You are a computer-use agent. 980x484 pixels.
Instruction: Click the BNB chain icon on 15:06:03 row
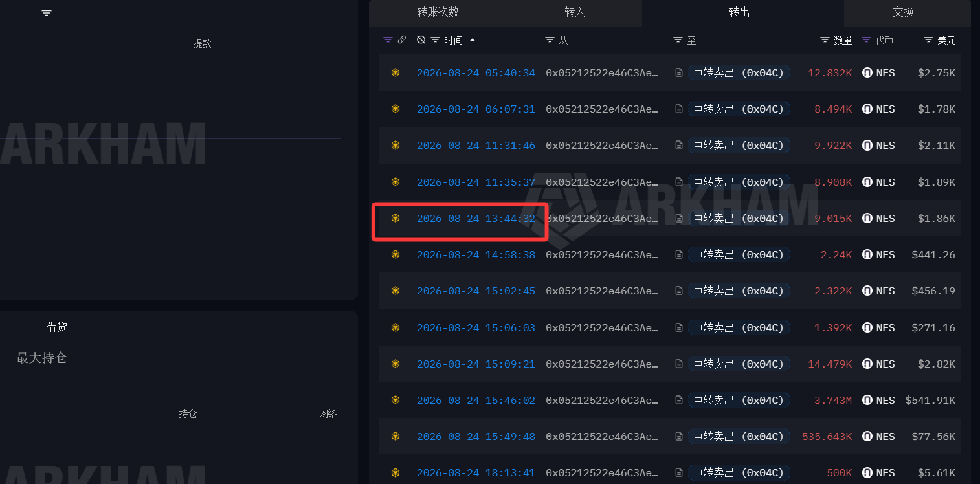point(395,328)
